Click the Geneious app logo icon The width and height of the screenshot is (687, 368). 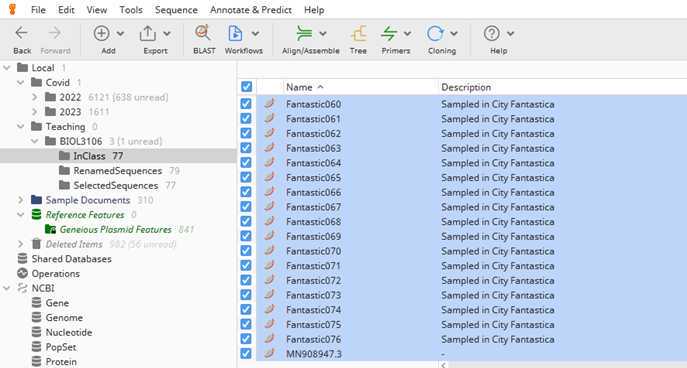tap(12, 9)
